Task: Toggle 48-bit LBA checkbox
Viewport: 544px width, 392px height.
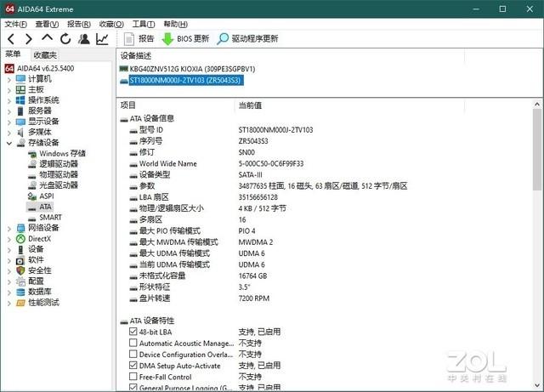Action: coord(133,332)
